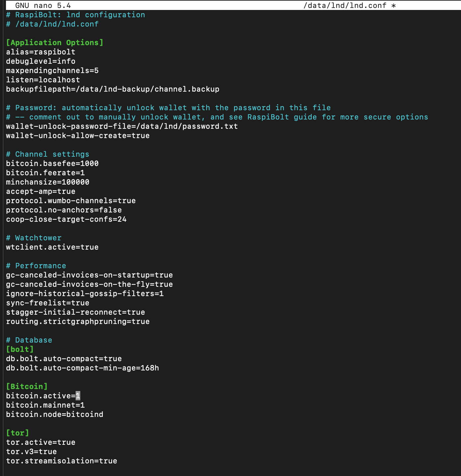The image size is (461, 476).
Task: Click the [Bitcoin] section header
Action: click(27, 386)
